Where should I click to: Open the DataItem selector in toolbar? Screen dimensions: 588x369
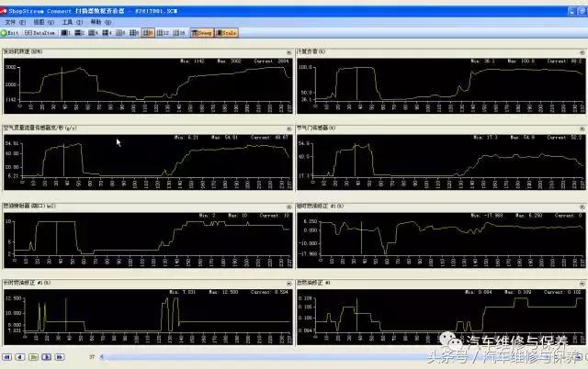click(40, 33)
